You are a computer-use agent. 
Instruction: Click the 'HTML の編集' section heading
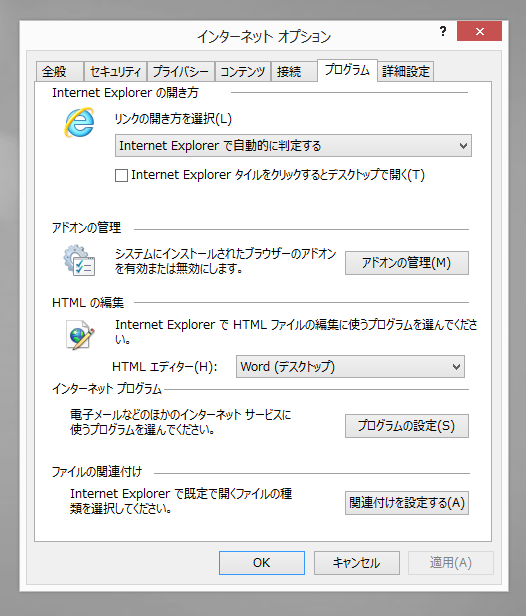coord(88,302)
